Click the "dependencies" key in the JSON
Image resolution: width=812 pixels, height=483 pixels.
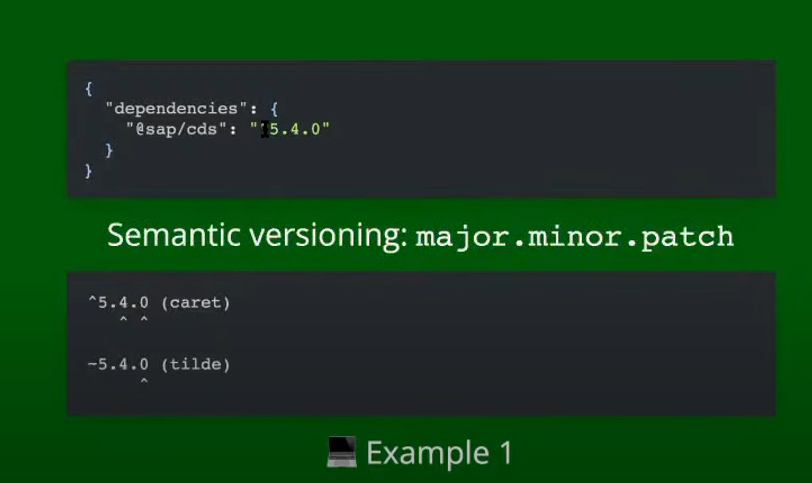point(176,109)
